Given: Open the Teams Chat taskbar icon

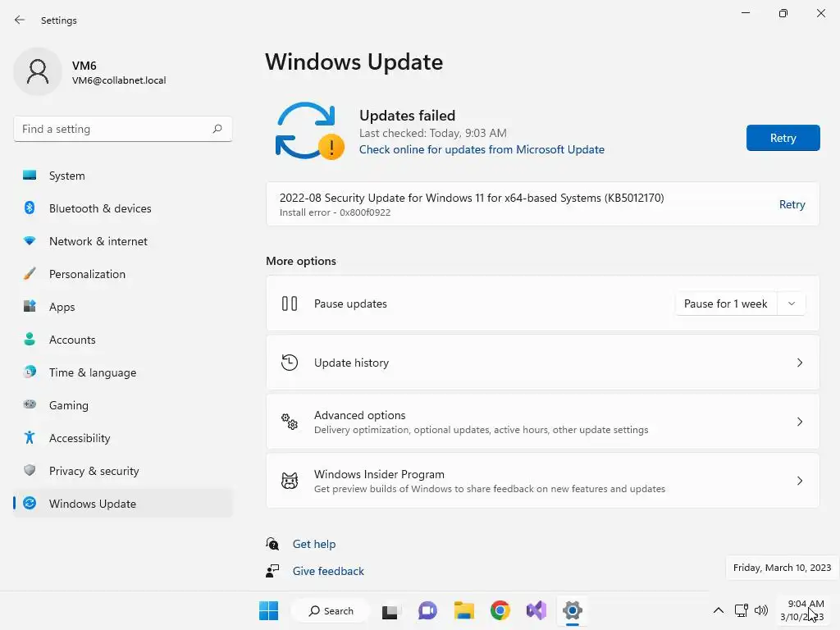Looking at the screenshot, I should (427, 610).
